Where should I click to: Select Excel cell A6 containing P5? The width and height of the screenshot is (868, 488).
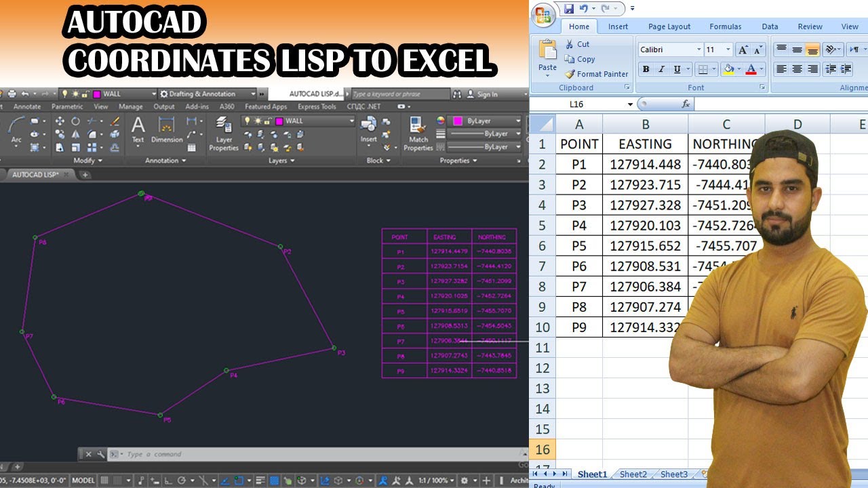(x=578, y=245)
